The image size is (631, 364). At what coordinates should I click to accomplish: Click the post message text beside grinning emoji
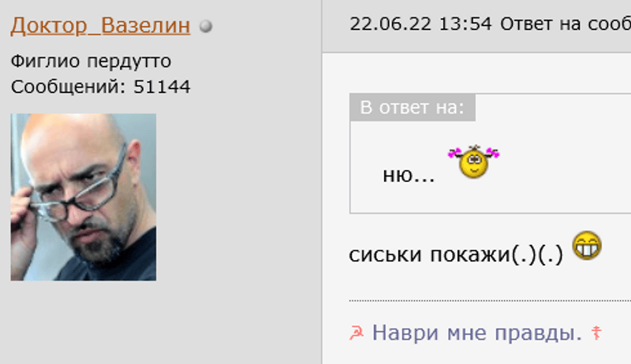tap(456, 254)
